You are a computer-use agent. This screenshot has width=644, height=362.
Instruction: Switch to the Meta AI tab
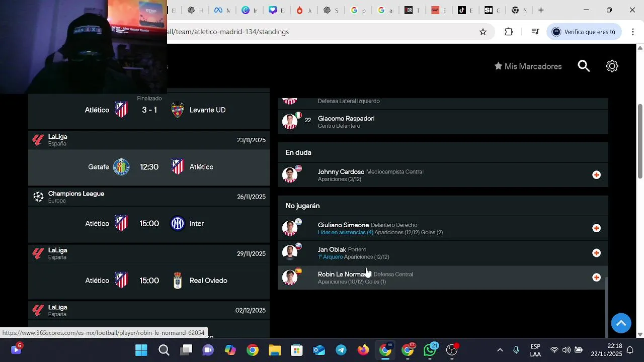[x=221, y=10]
